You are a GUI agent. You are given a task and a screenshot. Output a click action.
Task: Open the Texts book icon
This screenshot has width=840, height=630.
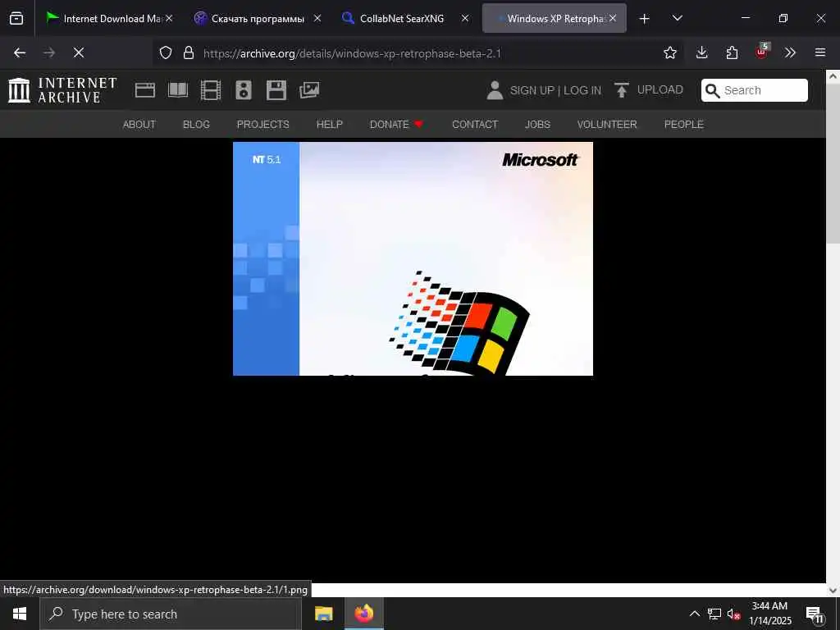coord(178,90)
